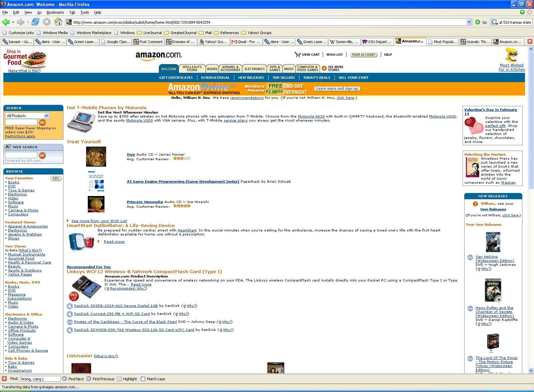Open the Back button history dropdown arrow
This screenshot has width=534, height=392.
(x=13, y=22)
